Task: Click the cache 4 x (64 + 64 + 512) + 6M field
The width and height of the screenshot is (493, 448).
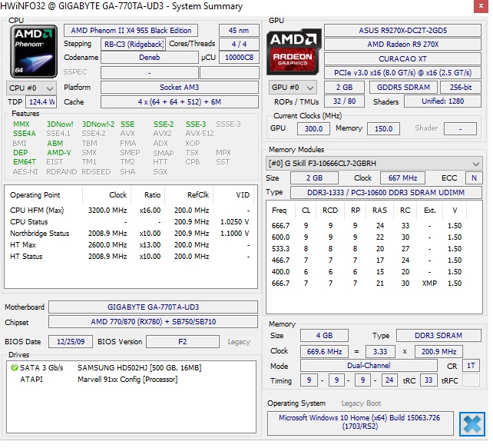Action: 180,102
